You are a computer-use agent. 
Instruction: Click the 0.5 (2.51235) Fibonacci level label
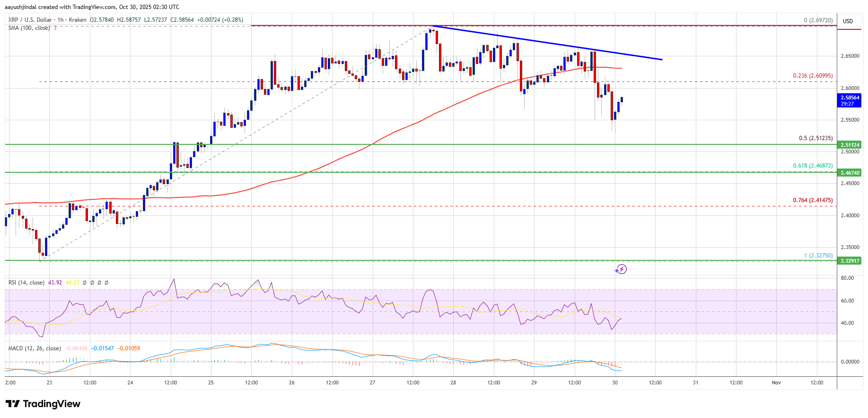pyautogui.click(x=815, y=139)
